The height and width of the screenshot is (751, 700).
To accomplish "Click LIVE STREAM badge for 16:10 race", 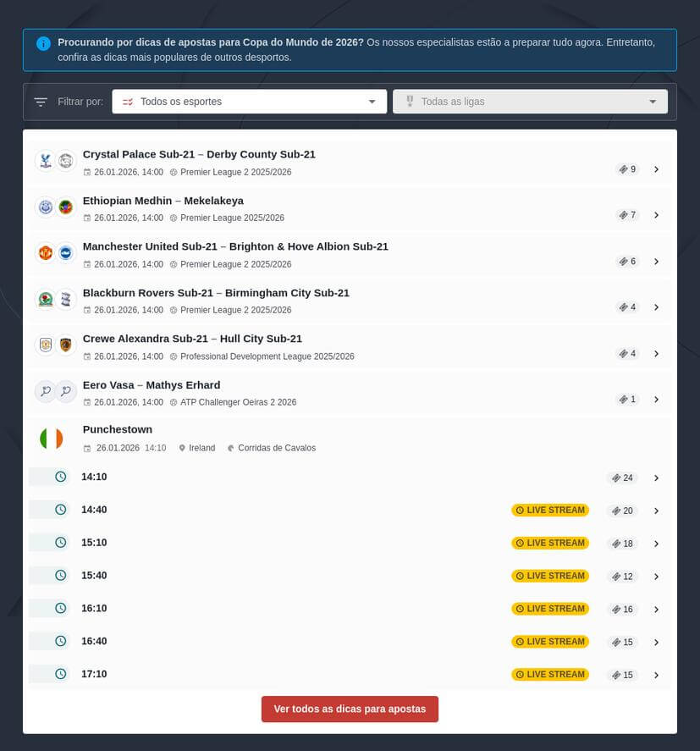I will click(550, 609).
